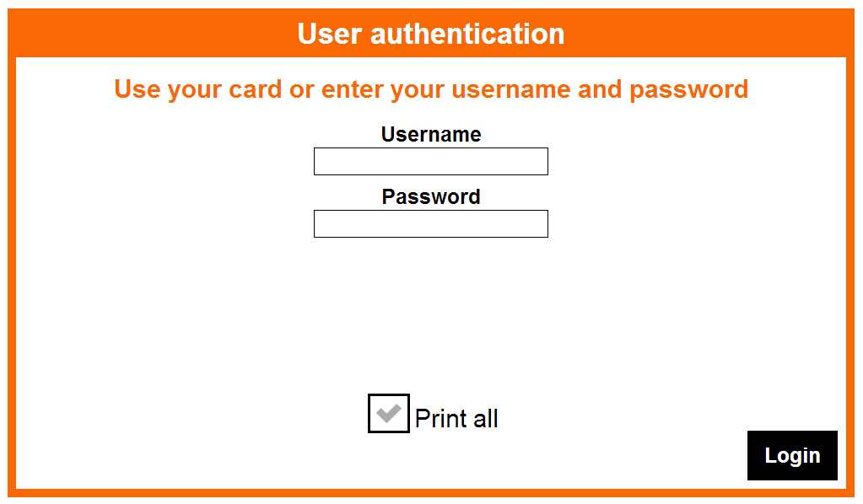Submit credentials with black Login button
The image size is (863, 504).
792,455
